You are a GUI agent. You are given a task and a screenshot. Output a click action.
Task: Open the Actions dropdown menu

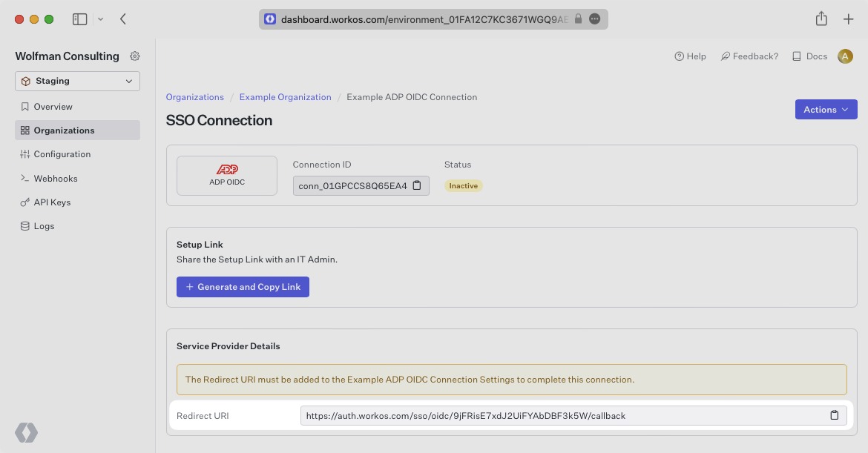(x=826, y=109)
